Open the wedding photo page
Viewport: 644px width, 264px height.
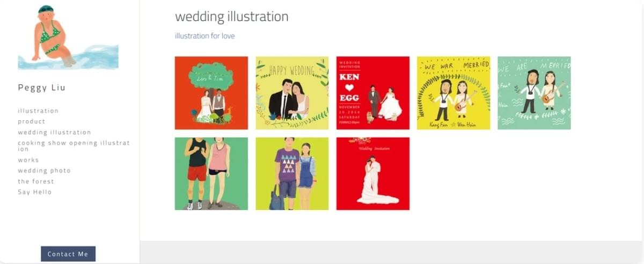(44, 171)
